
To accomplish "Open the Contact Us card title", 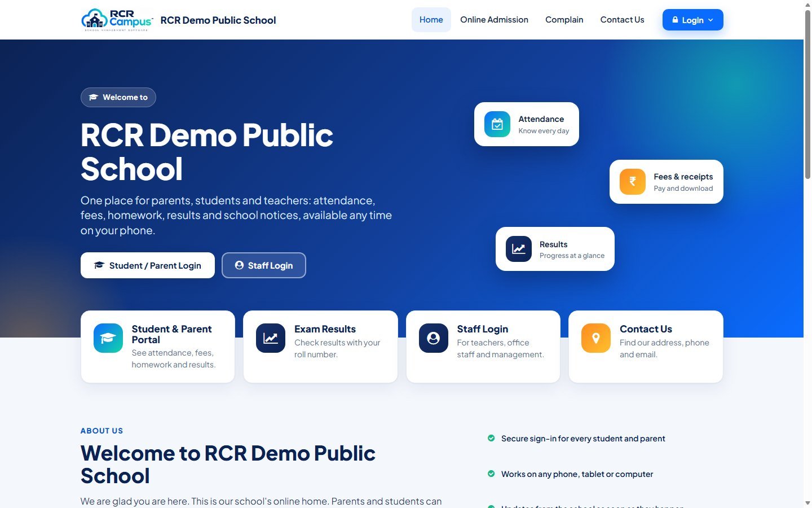I will 646,329.
